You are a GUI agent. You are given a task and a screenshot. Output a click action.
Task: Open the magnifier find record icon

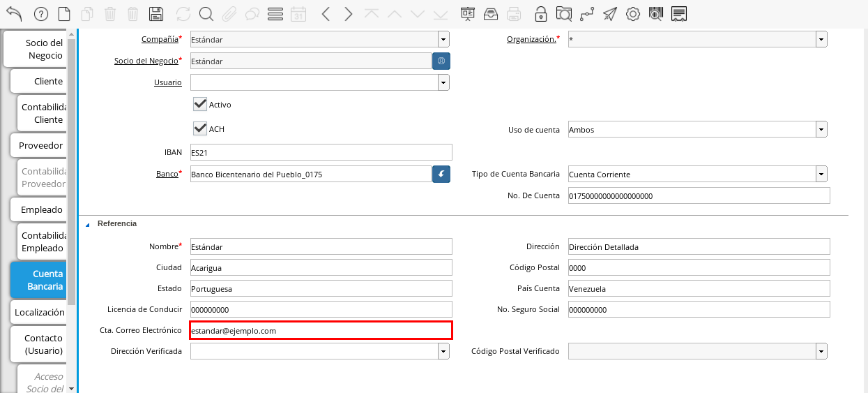coord(206,14)
